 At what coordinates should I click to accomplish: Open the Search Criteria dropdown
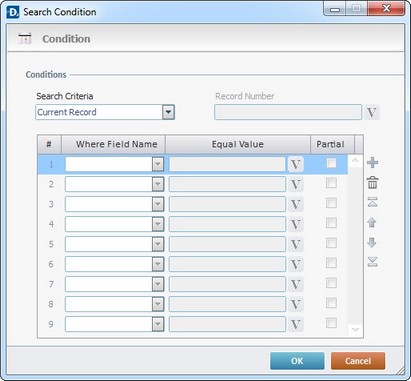168,112
